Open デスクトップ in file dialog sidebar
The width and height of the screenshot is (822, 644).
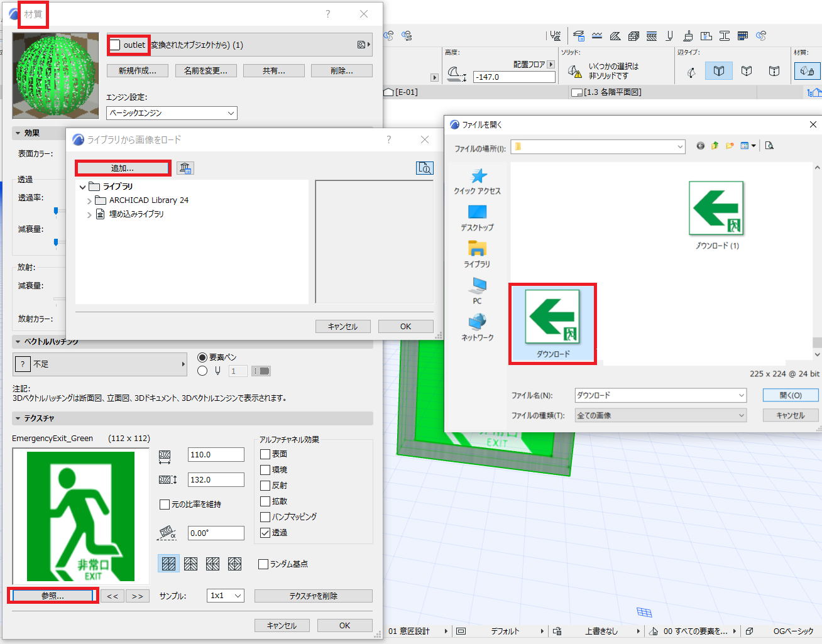tap(477, 218)
